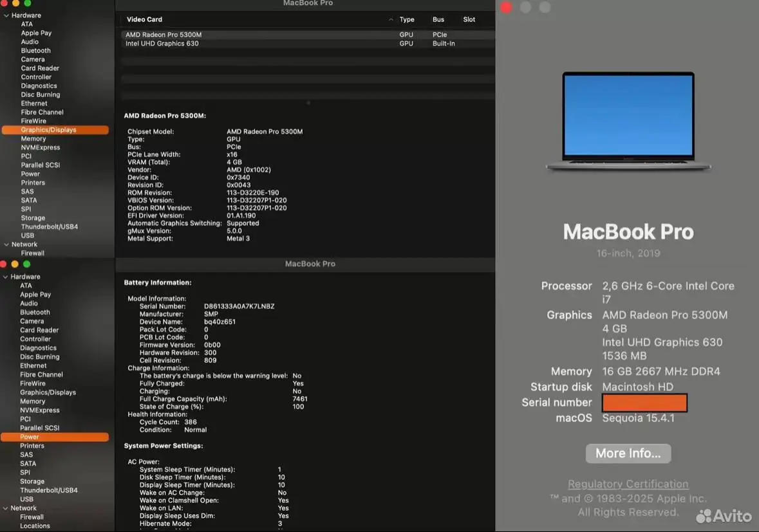Select USB in lower window sidebar
Viewport: 759px width, 532px height.
(26, 500)
